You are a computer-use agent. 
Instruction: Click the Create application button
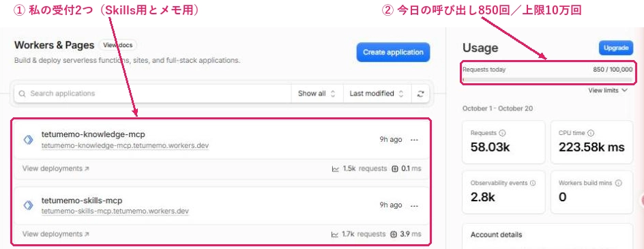(x=393, y=52)
